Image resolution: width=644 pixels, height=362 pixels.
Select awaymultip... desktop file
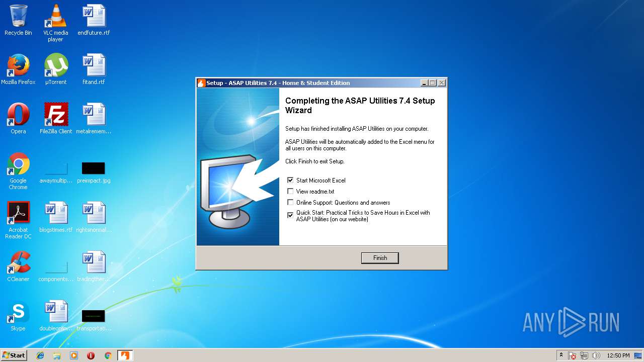point(55,171)
